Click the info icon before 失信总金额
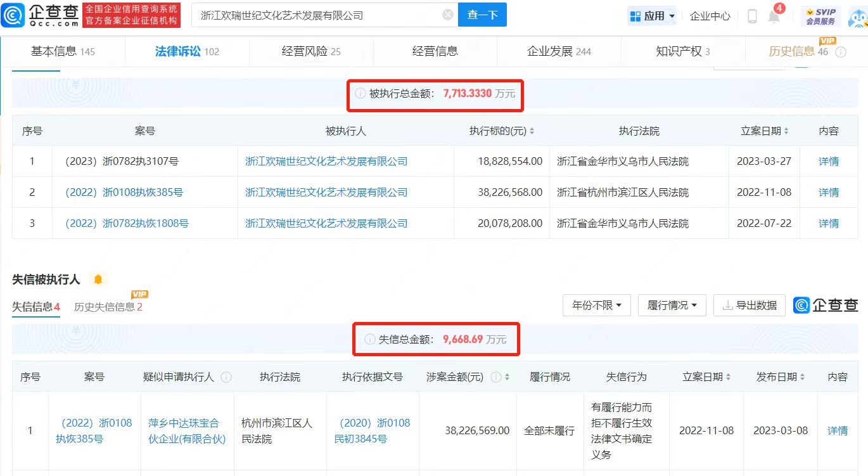 [x=370, y=339]
